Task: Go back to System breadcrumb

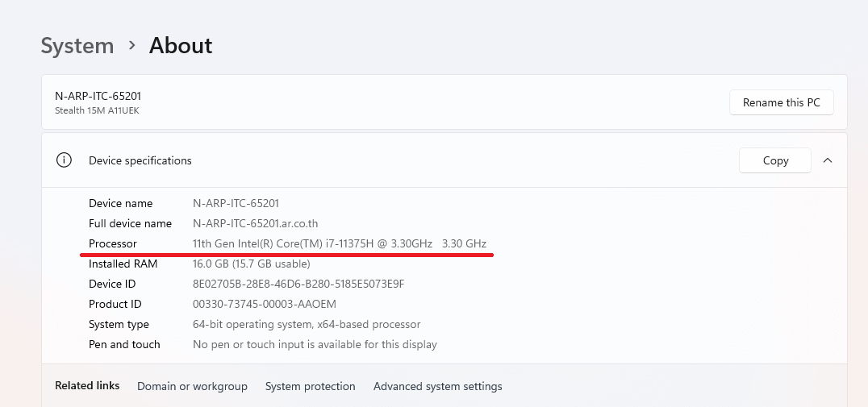Action: coord(77,45)
